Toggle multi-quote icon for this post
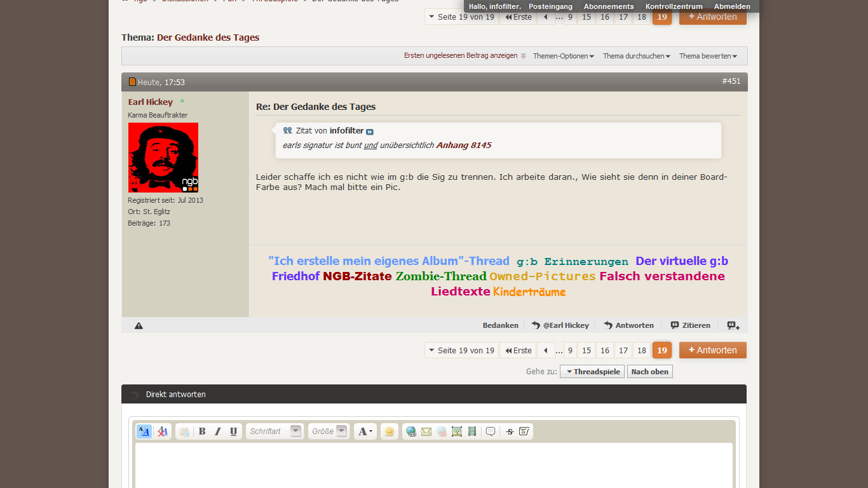 [733, 325]
